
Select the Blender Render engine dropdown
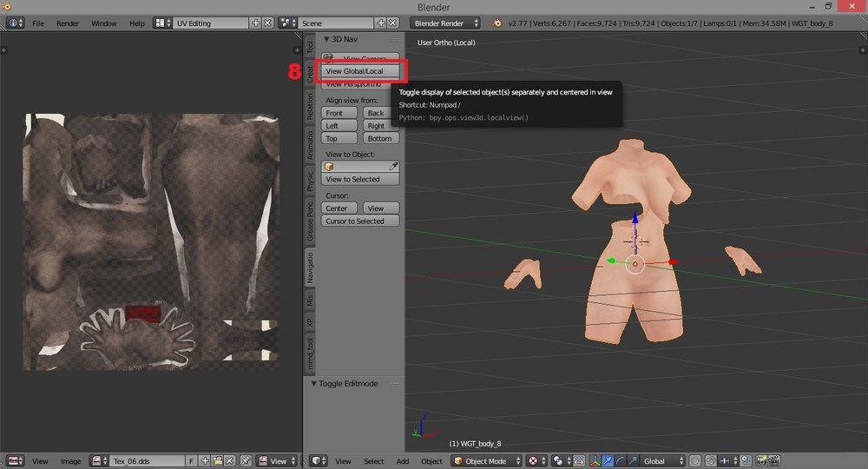point(445,23)
